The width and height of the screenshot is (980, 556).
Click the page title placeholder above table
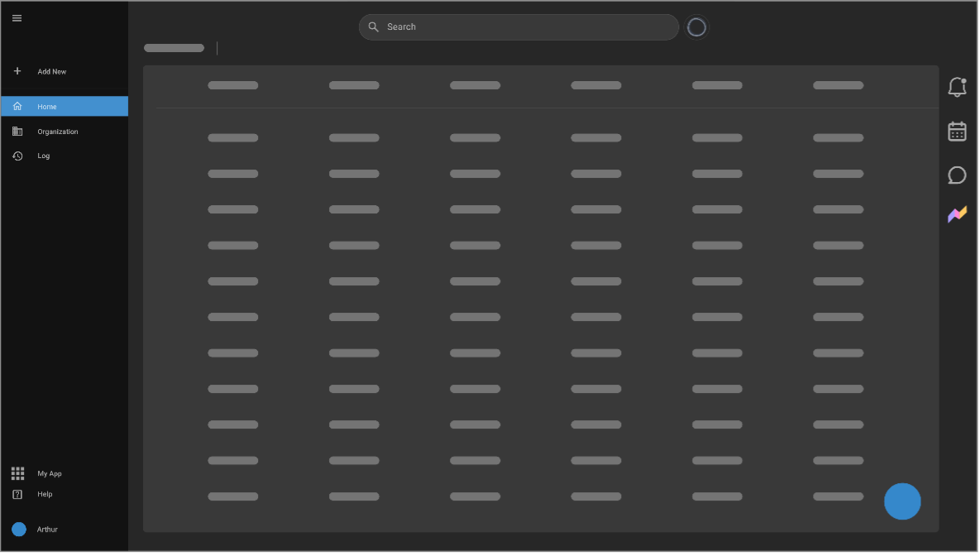(x=174, y=48)
